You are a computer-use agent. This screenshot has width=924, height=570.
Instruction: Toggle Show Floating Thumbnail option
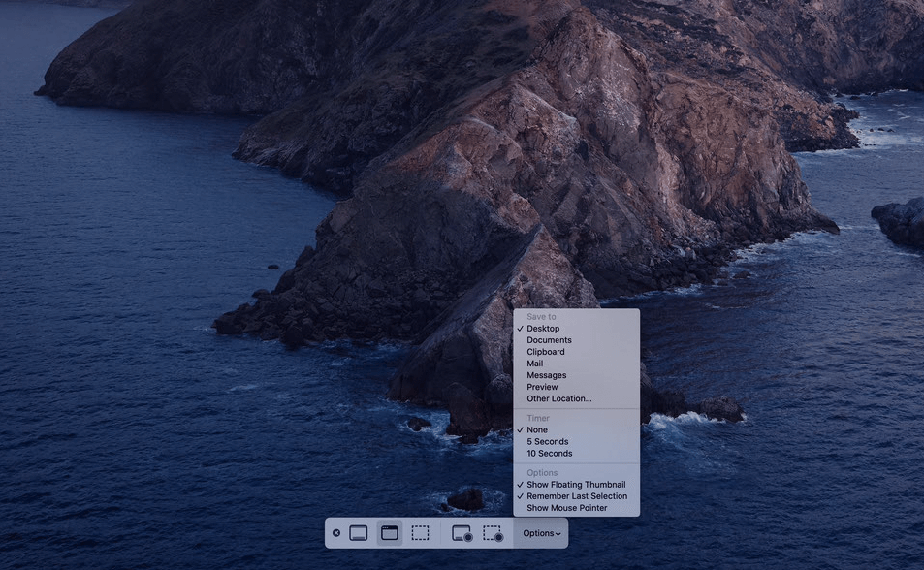(x=576, y=485)
